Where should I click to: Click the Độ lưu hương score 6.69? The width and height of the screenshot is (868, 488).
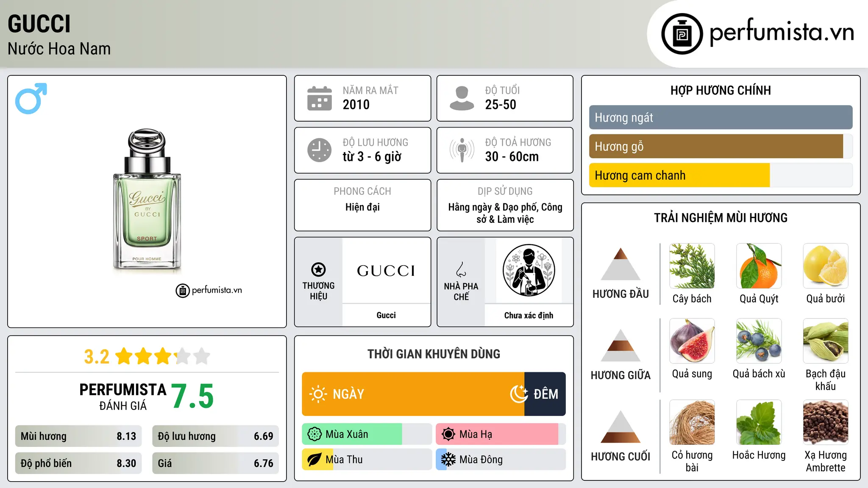(x=263, y=436)
